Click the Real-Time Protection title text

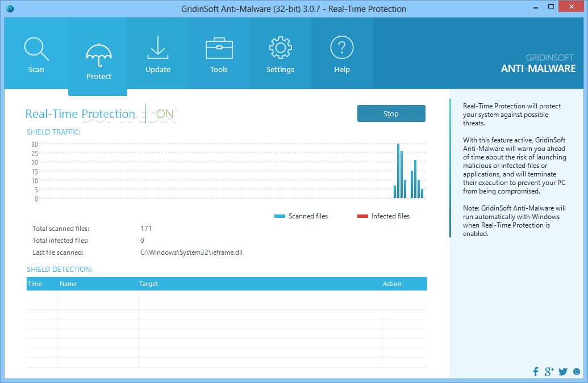tap(80, 114)
